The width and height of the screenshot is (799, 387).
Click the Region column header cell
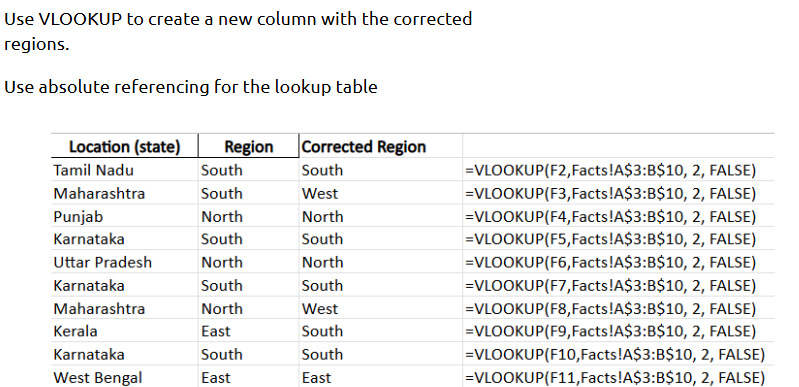point(249,146)
